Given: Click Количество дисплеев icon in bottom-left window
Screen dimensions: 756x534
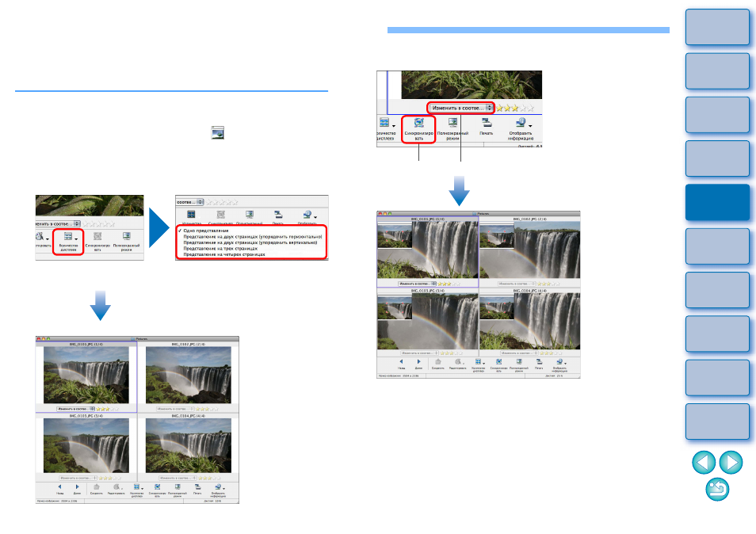Looking at the screenshot, I should (136, 486).
